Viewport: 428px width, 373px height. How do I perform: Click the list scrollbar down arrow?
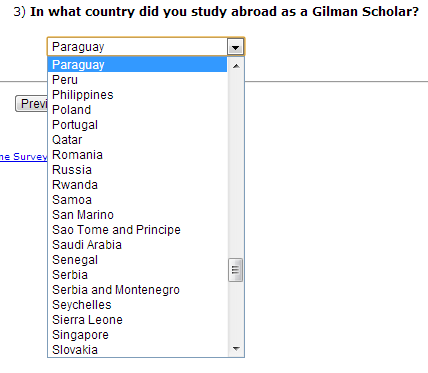[x=236, y=349]
